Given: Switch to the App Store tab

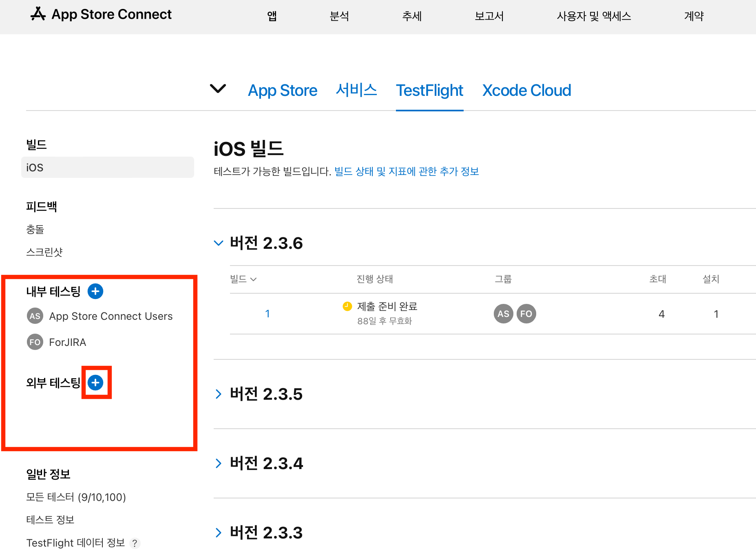Looking at the screenshot, I should point(283,91).
